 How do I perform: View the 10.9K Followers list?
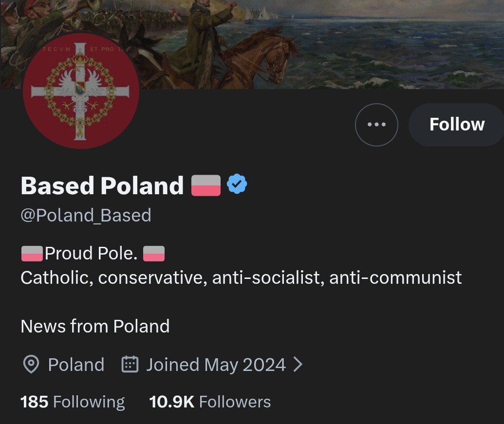point(210,402)
